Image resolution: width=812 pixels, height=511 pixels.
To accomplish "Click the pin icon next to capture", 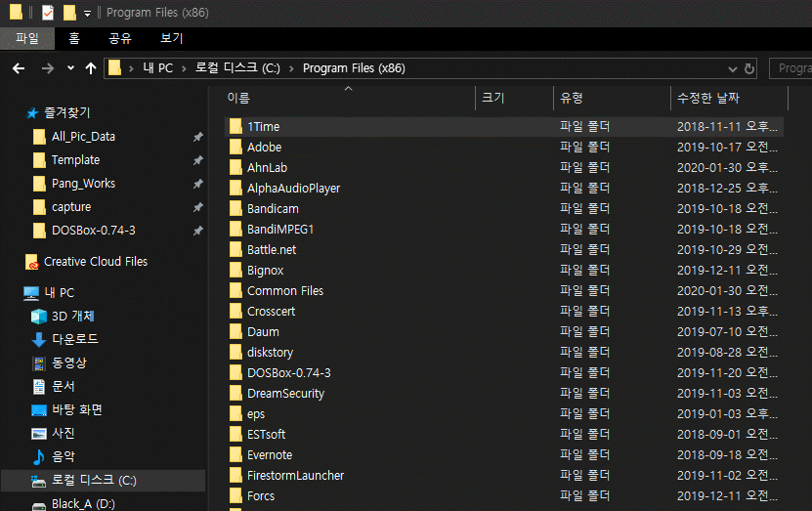I will click(x=197, y=207).
